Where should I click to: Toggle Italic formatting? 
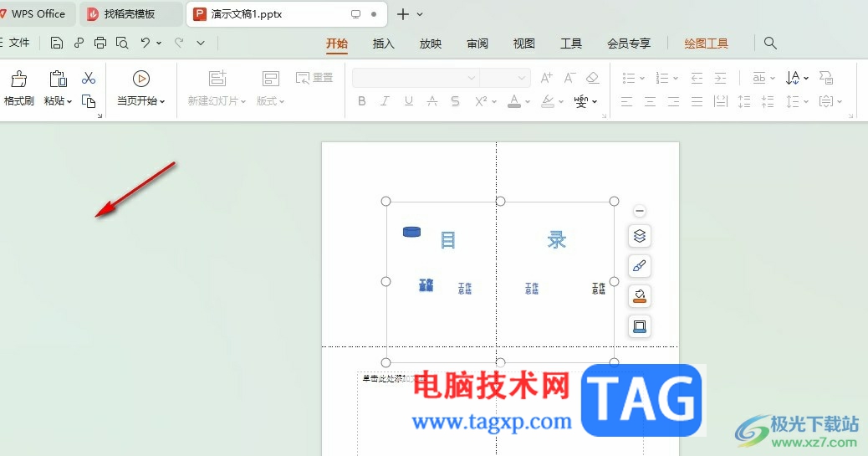(385, 101)
